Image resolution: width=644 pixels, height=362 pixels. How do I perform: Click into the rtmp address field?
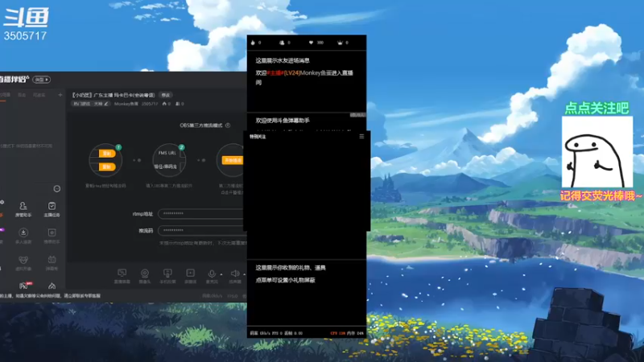(201, 213)
